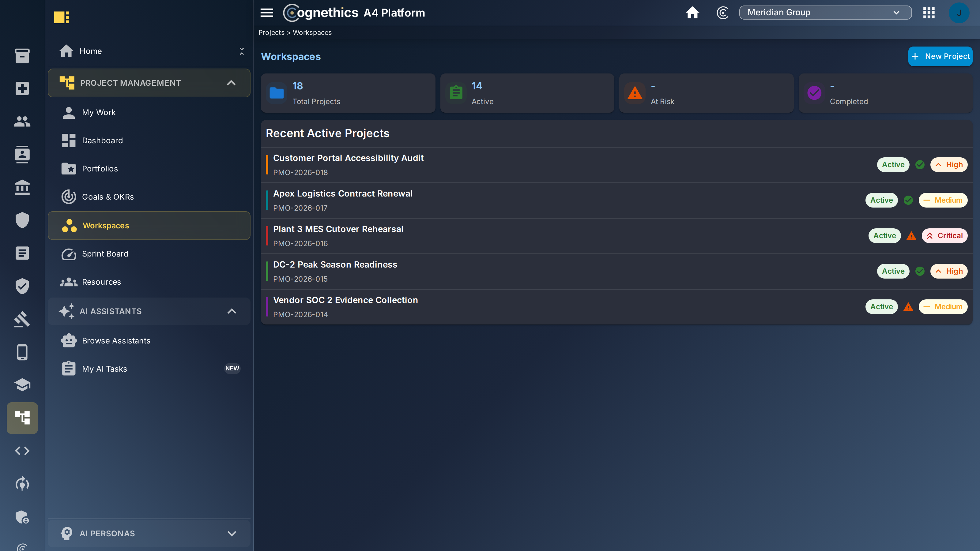
Task: Open the bank building icon in rail
Action: (22, 187)
